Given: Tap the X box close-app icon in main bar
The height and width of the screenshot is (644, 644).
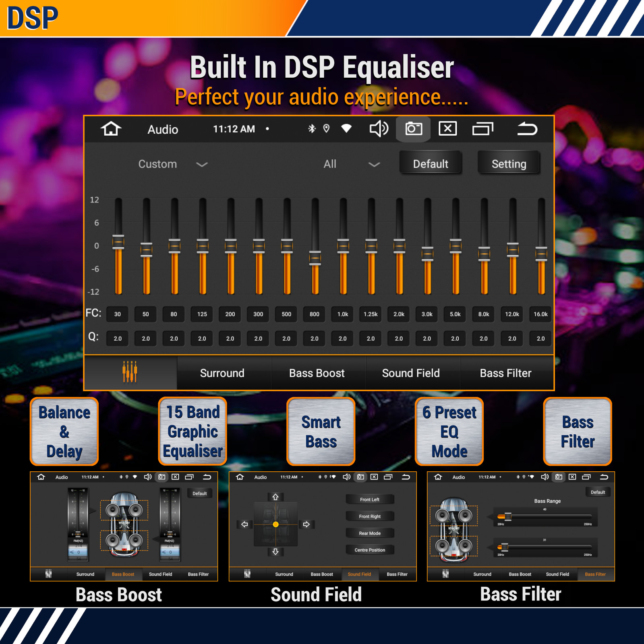Looking at the screenshot, I should pos(447,129).
